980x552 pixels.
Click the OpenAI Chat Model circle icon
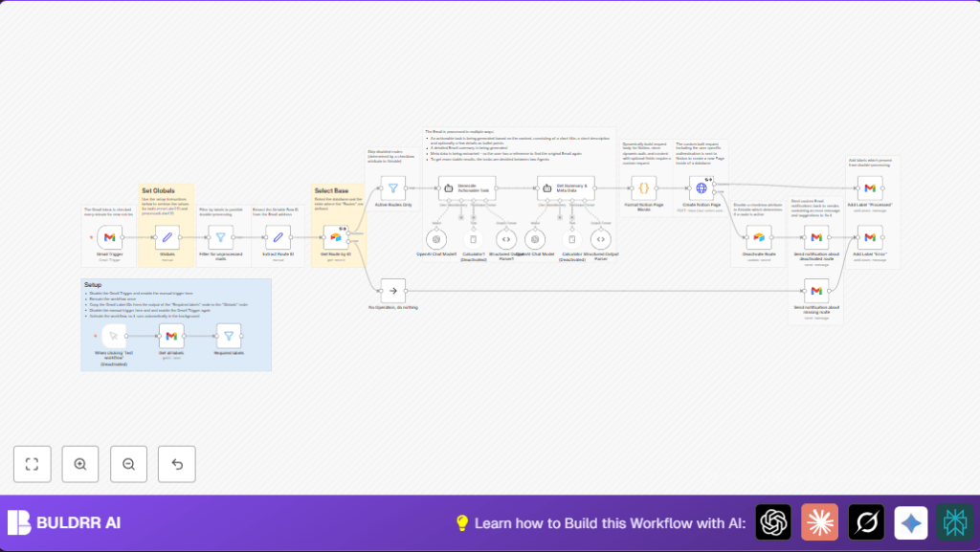pos(435,238)
